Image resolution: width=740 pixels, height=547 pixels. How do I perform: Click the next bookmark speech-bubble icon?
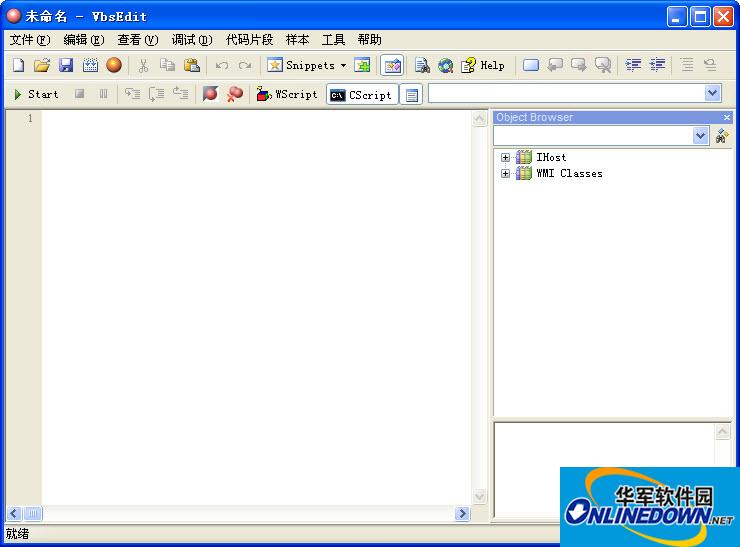coord(579,65)
